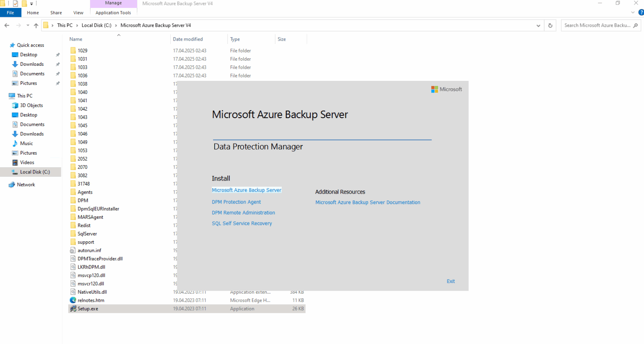Screen dimensions: 644x344
Task: Switch to the View tab
Action: 78,13
